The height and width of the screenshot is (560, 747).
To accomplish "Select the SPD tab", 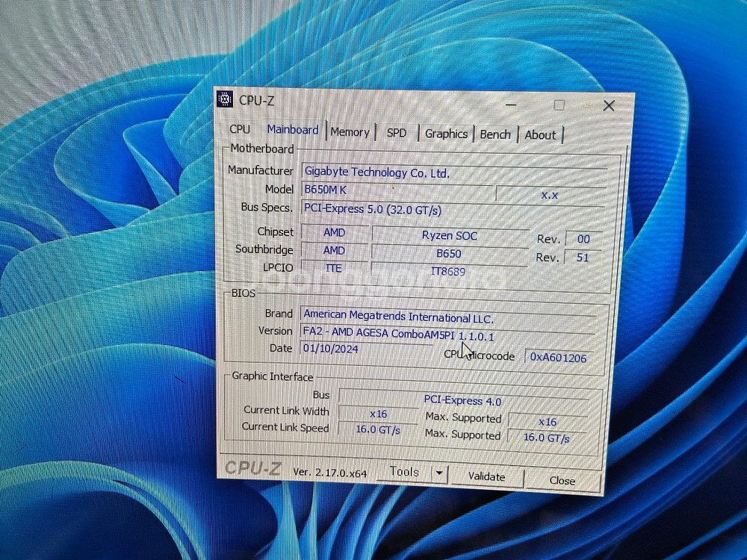I will [397, 132].
